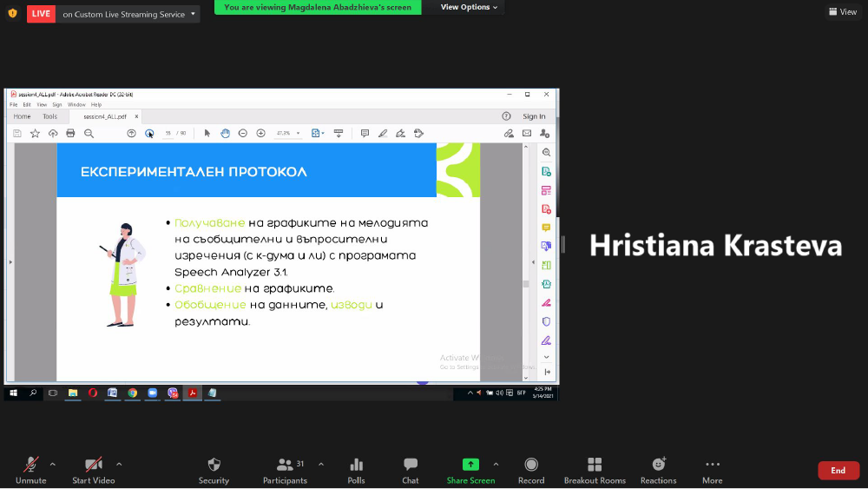Click the green Share Screen icon
The image size is (868, 489).
470,465
